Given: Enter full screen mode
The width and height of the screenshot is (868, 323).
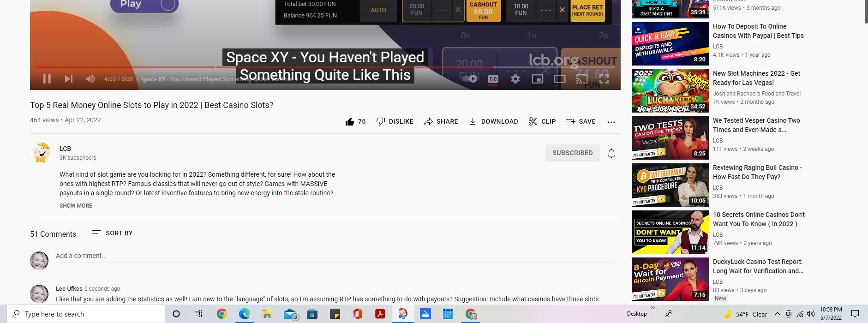Looking at the screenshot, I should (x=604, y=79).
